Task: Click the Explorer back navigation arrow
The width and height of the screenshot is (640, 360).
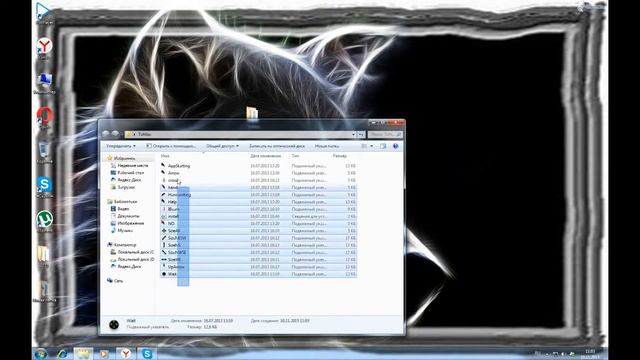Action: coord(106,134)
